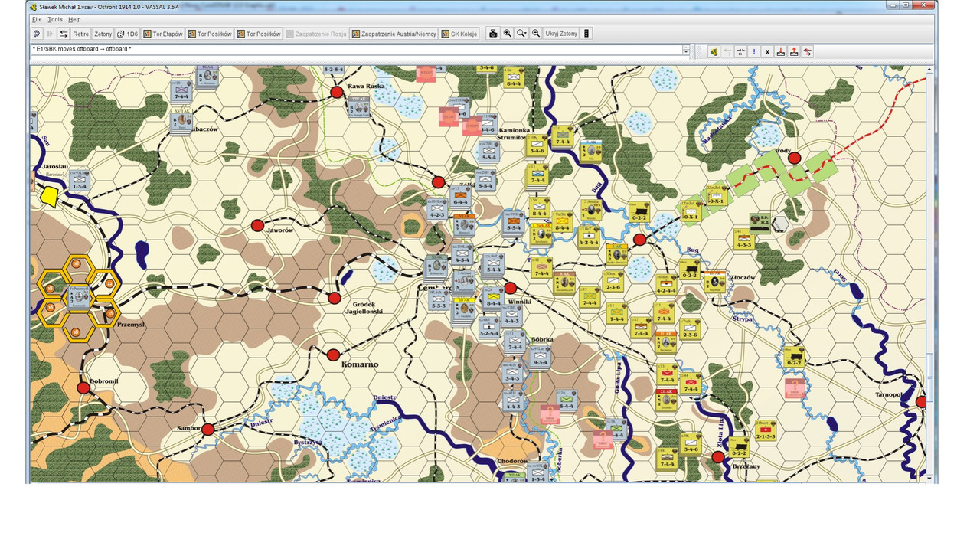
Task: Open the Tor Etapów chart
Action: point(164,34)
